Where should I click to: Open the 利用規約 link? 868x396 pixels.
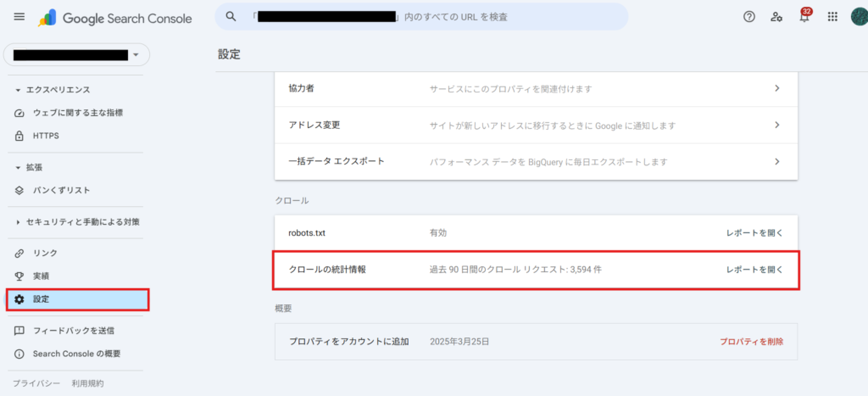click(87, 383)
